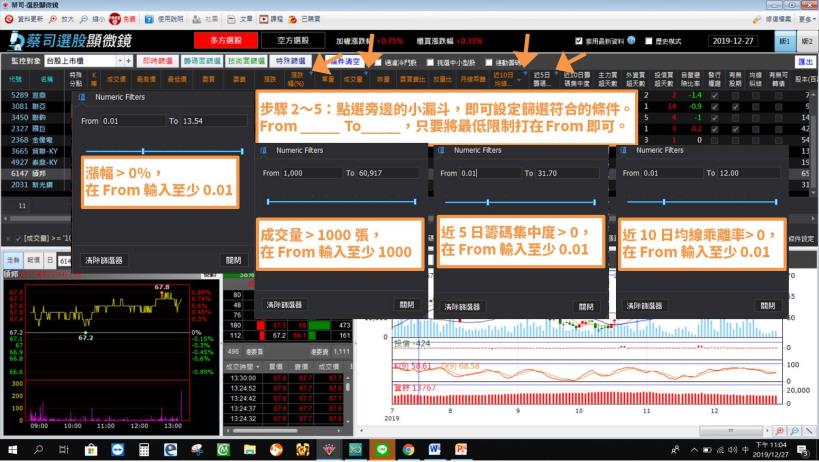Toggle 過濾冷門股 checkbox
Viewport: 819px width, 462px height.
coord(378,62)
